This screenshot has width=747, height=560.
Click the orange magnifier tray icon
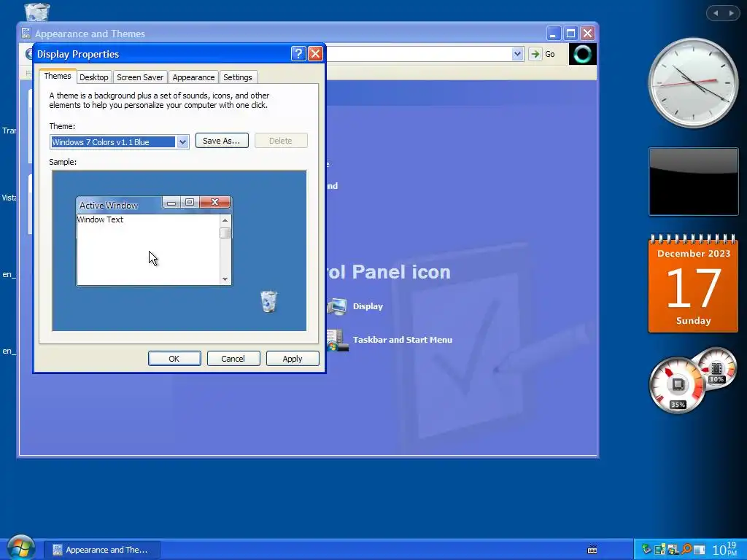(x=686, y=550)
